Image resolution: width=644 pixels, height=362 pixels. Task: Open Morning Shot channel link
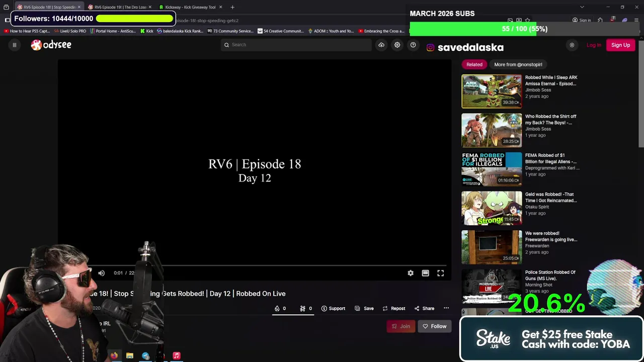(x=539, y=285)
